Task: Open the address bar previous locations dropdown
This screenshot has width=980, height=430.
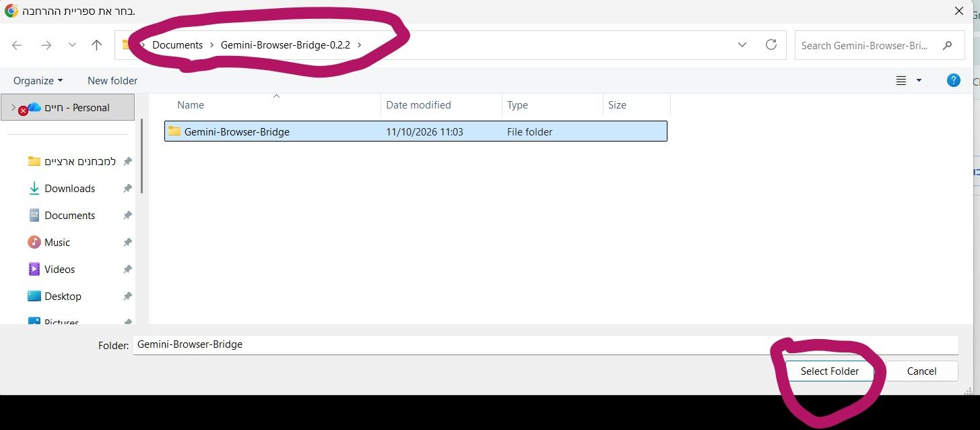Action: [x=742, y=45]
